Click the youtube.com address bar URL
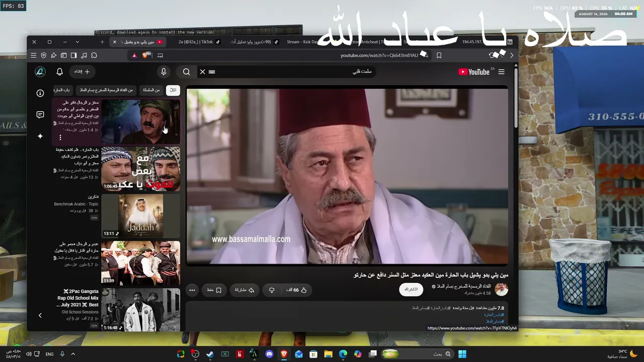Viewport: 644px width, 362px height. point(379,55)
